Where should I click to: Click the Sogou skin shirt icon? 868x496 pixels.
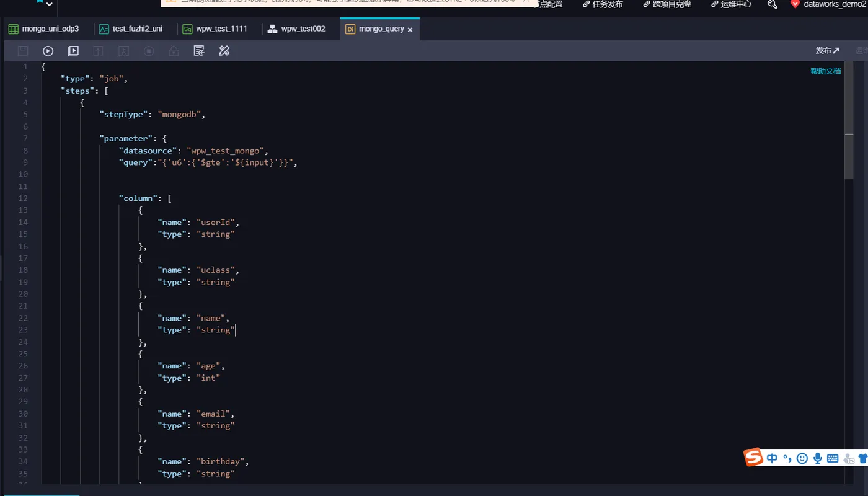pos(862,458)
